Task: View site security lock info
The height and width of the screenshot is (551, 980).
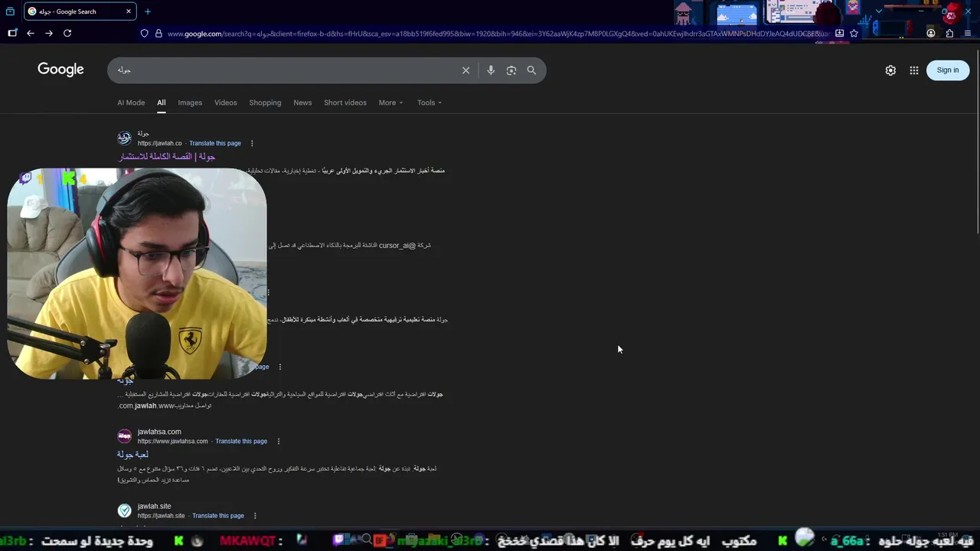Action: coord(158,34)
